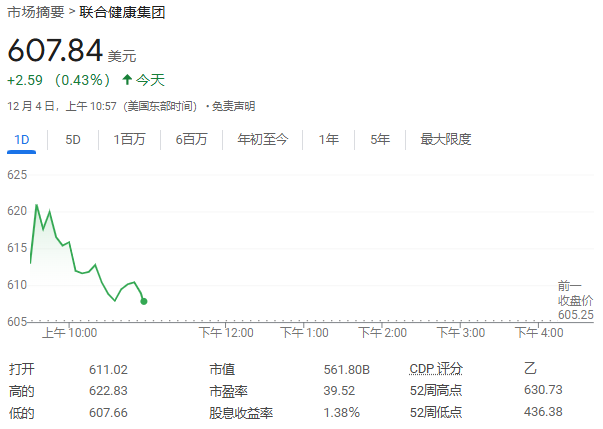Click the 低的 label
This screenshot has height=429, width=603.
point(22,414)
